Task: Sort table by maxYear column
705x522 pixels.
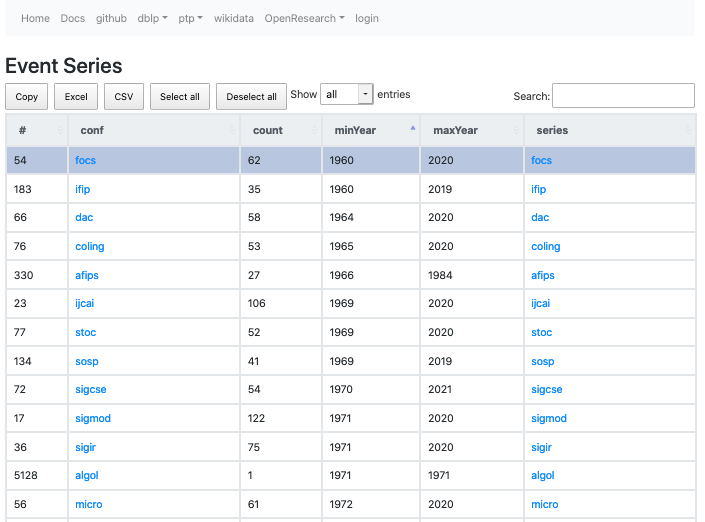Action: [472, 130]
